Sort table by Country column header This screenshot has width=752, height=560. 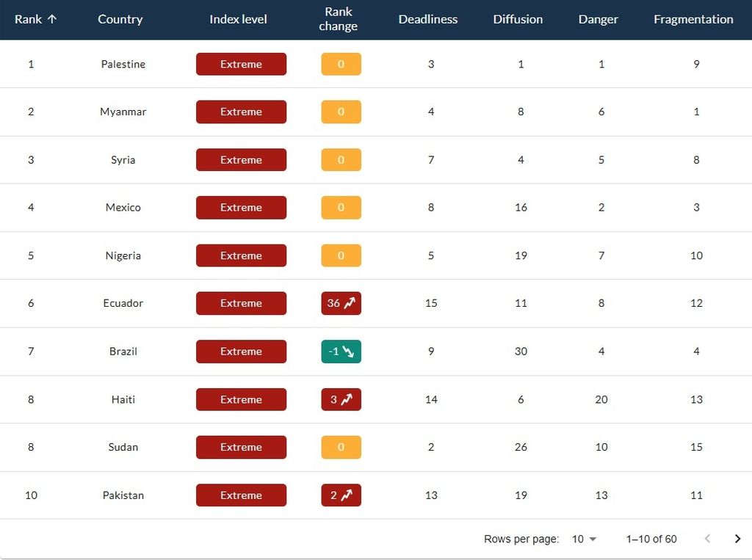click(120, 19)
